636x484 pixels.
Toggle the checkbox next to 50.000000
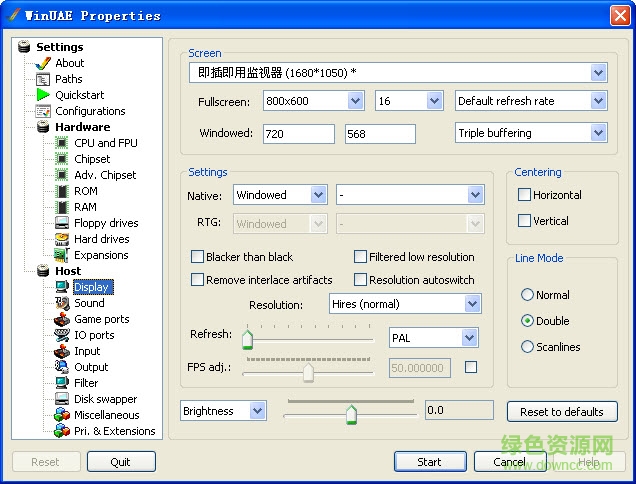471,368
